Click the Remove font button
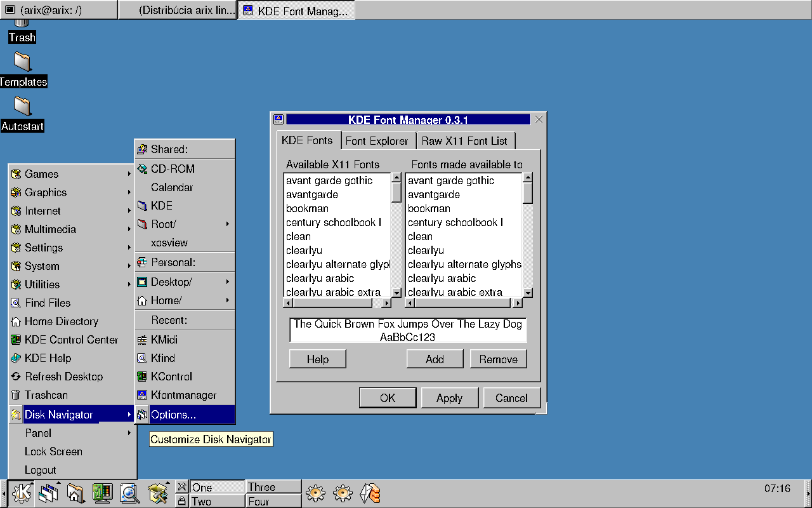 [498, 359]
